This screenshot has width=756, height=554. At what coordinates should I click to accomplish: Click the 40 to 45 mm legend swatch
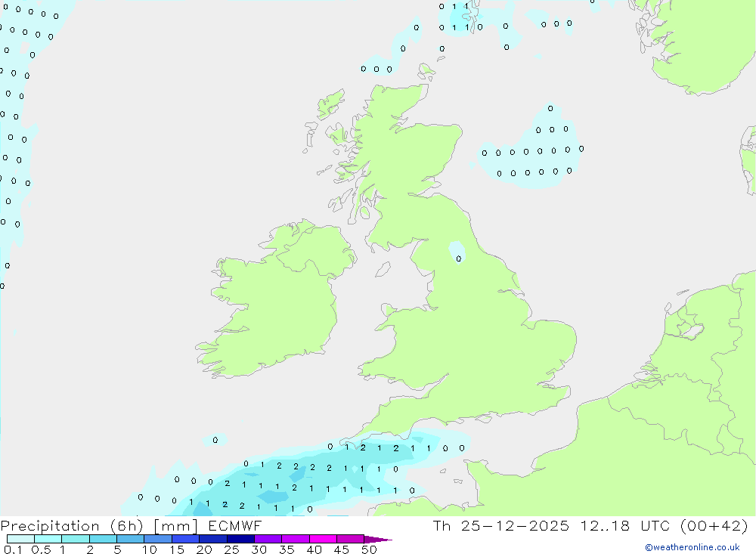coord(323,539)
